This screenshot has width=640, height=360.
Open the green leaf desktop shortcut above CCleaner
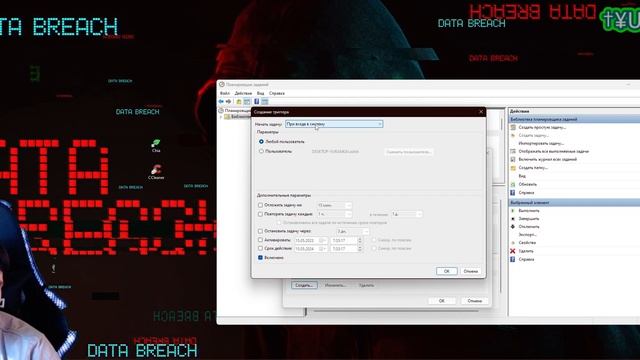point(156,145)
